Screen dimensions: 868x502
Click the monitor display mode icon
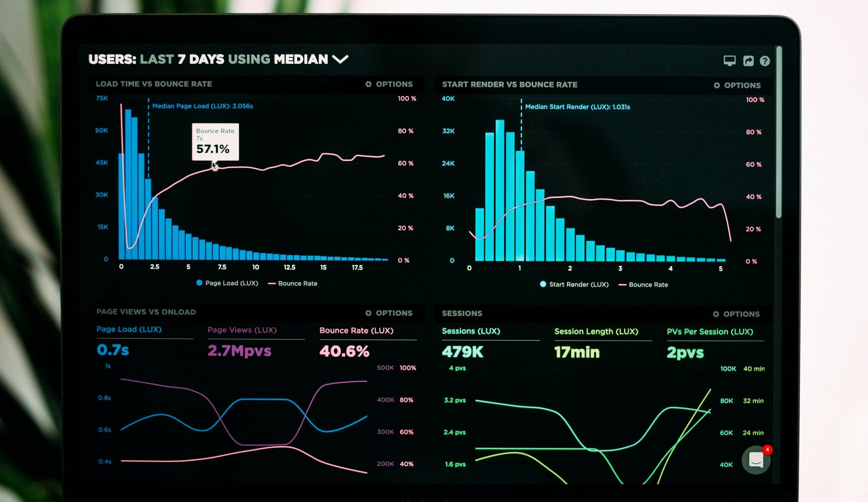729,61
